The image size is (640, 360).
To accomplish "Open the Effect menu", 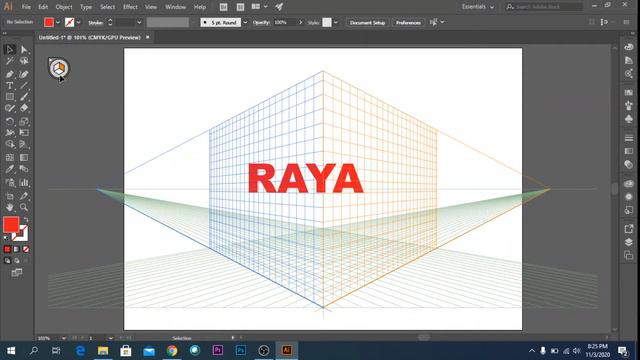I will (x=130, y=7).
